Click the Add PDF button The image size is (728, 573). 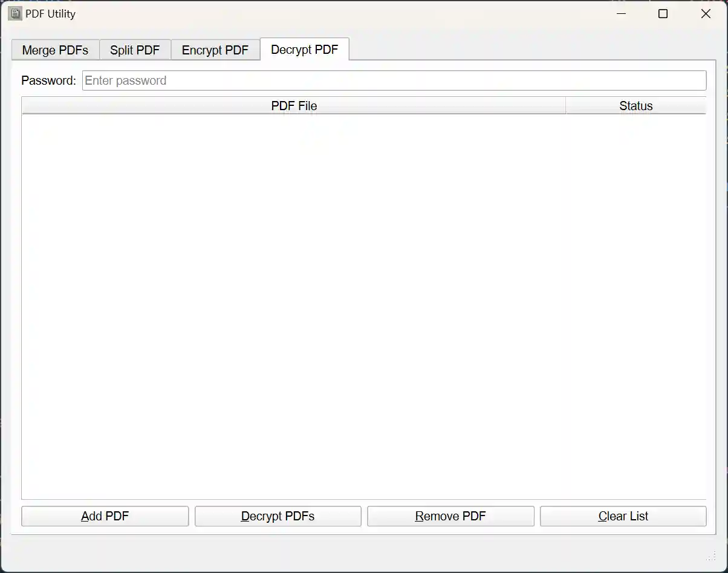coord(105,516)
